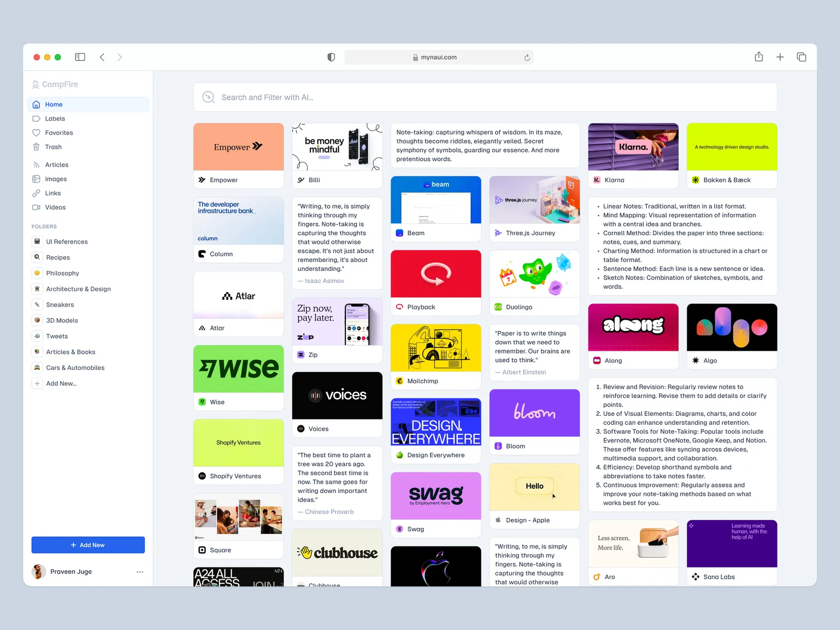The image size is (840, 630).
Task: Open the Bakken & Bæck lime card
Action: pyautogui.click(x=732, y=147)
